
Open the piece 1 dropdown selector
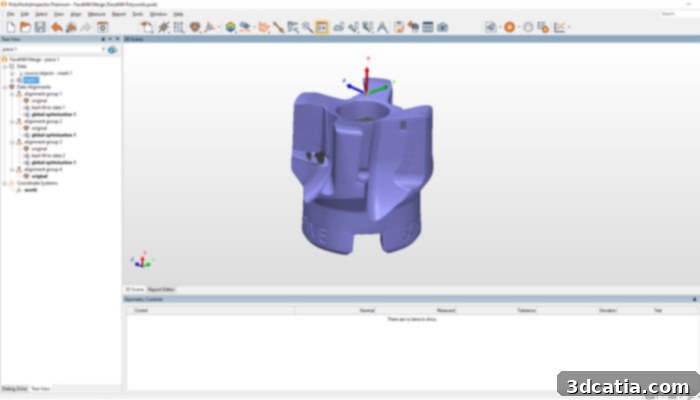[x=54, y=50]
